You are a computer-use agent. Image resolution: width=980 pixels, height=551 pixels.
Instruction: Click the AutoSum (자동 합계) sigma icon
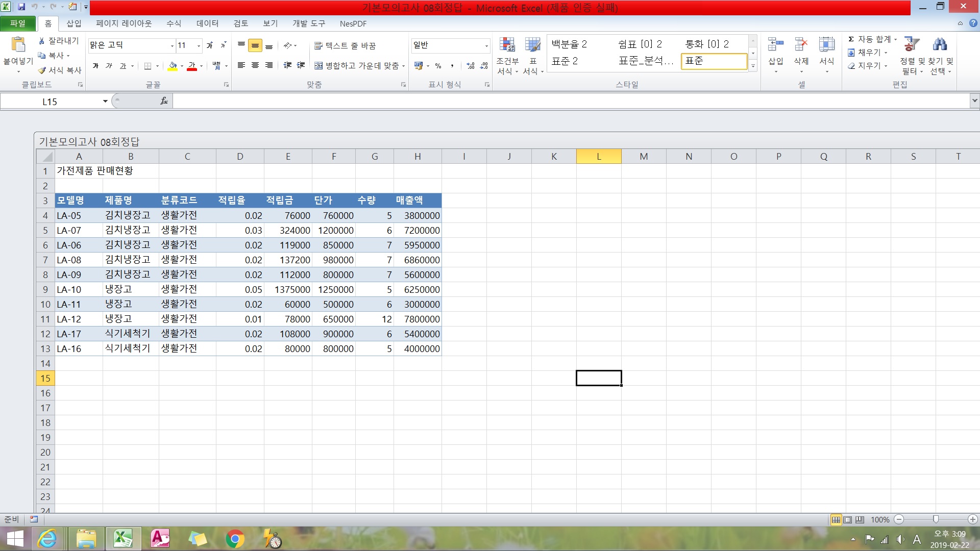click(851, 39)
